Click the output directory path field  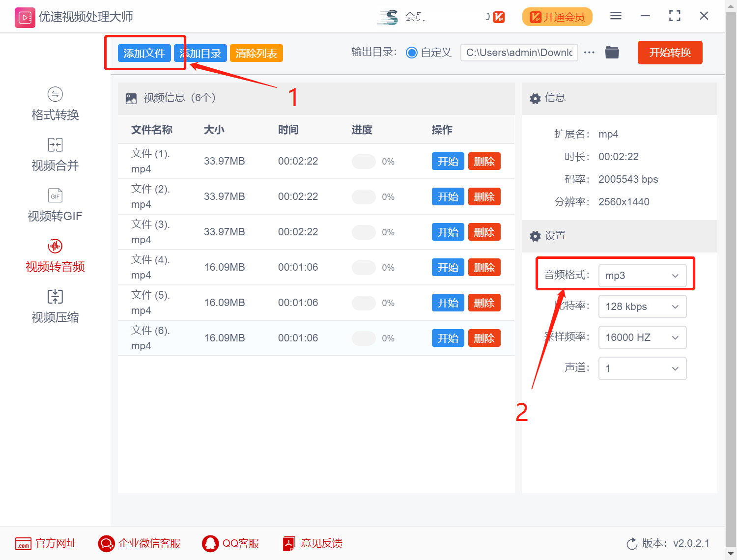pyautogui.click(x=519, y=53)
